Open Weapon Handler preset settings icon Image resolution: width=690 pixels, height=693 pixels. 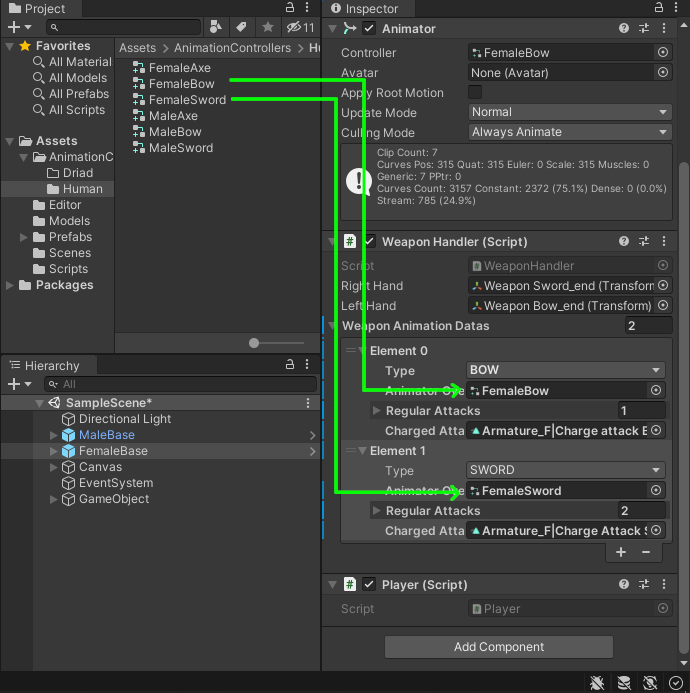[644, 241]
